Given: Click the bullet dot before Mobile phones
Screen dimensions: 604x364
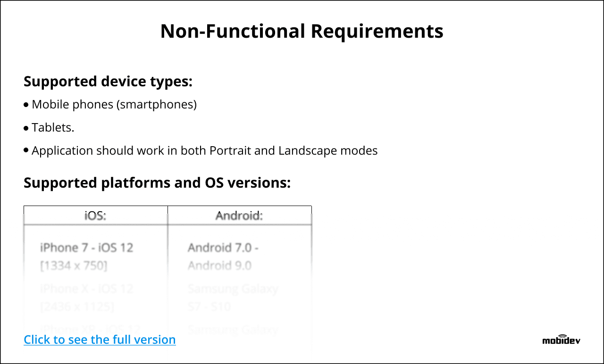Looking at the screenshot, I should tap(26, 105).
